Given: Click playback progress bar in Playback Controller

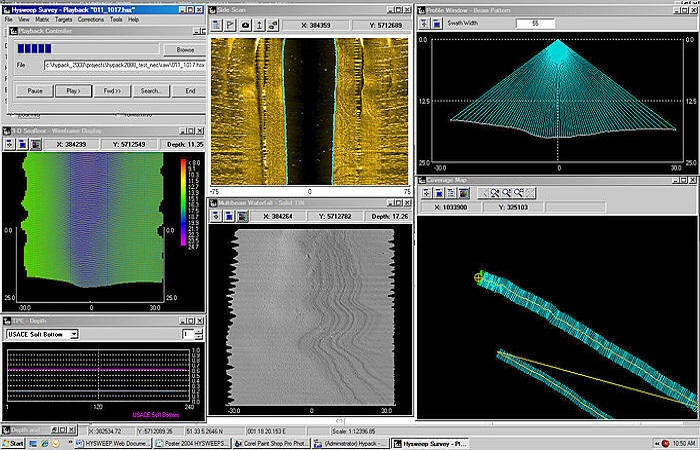Looking at the screenshot, I should point(88,48).
